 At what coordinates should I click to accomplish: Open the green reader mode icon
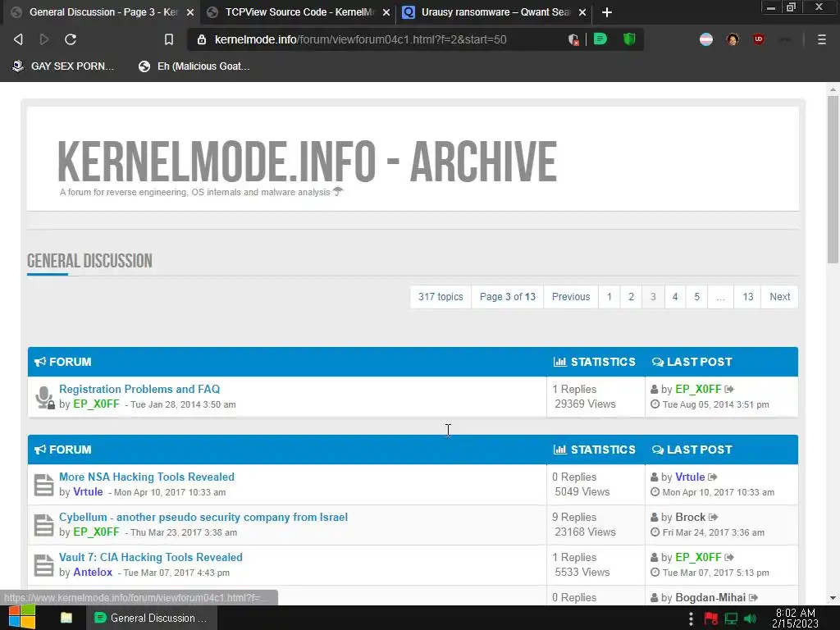600,39
